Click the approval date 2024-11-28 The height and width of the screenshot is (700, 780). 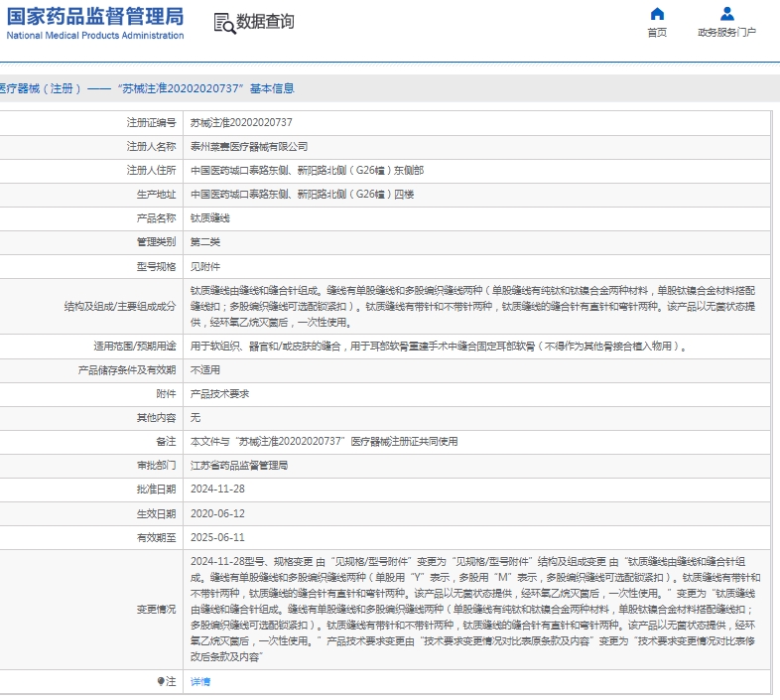[x=217, y=490]
